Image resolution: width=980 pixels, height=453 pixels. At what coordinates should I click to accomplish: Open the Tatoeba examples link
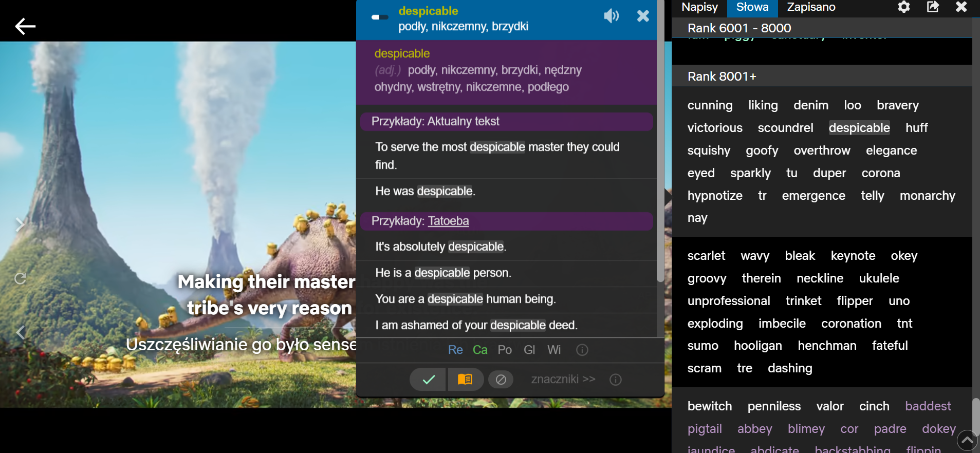pyautogui.click(x=448, y=221)
